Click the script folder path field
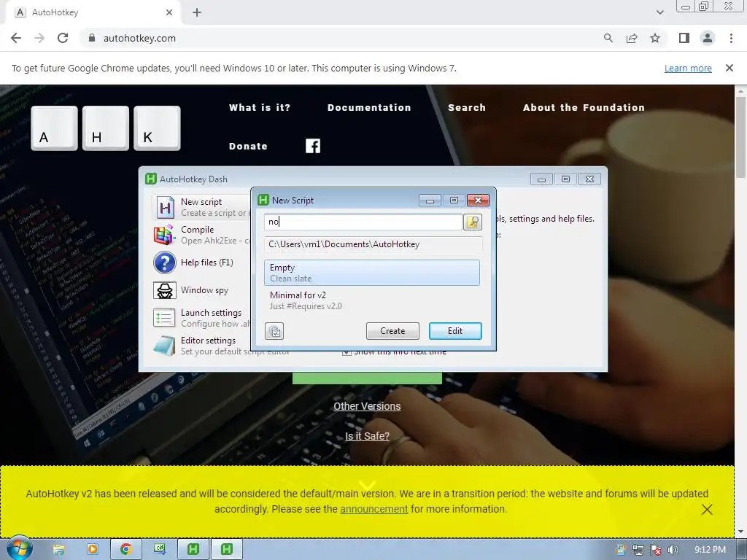The width and height of the screenshot is (747, 560). [373, 244]
